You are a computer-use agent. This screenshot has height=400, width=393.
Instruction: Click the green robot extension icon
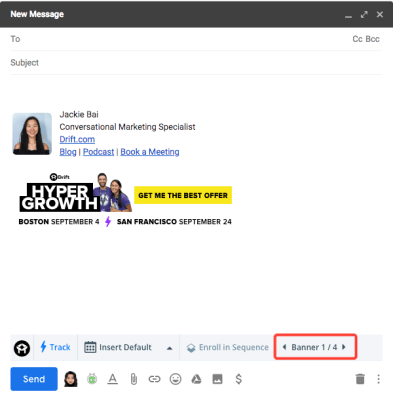pyautogui.click(x=92, y=379)
